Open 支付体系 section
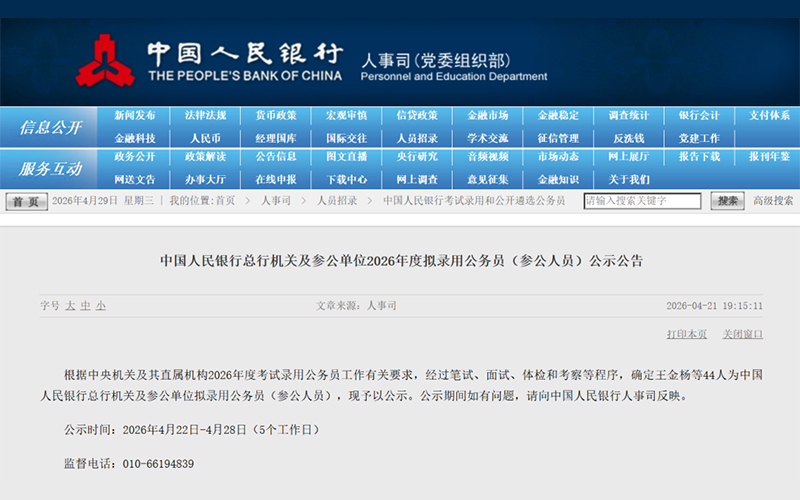Screen dimensions: 800x500 click(x=769, y=116)
